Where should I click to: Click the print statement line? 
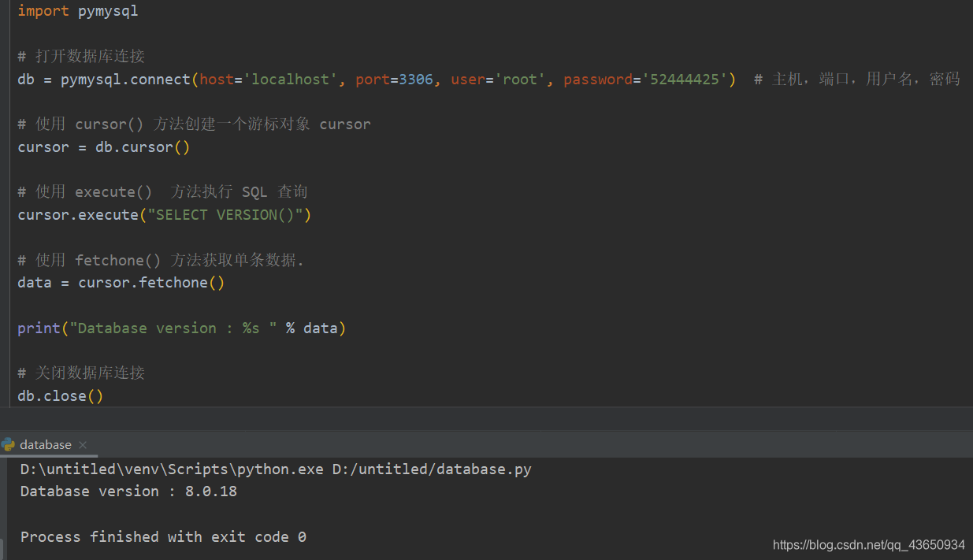(182, 328)
